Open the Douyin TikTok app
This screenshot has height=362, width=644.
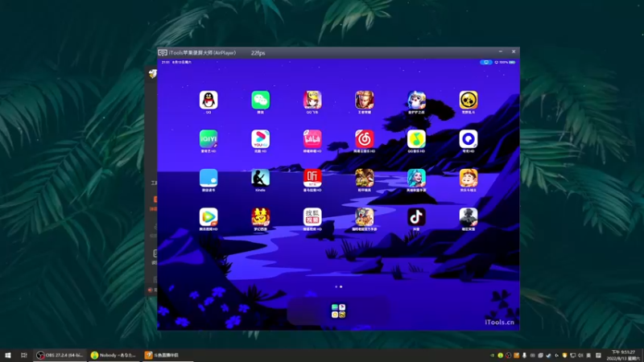416,217
